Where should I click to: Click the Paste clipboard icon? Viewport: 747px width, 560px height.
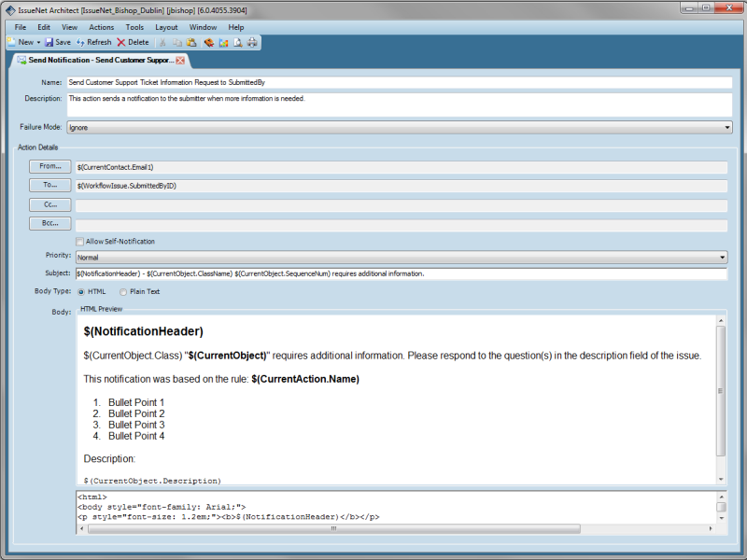pos(191,42)
